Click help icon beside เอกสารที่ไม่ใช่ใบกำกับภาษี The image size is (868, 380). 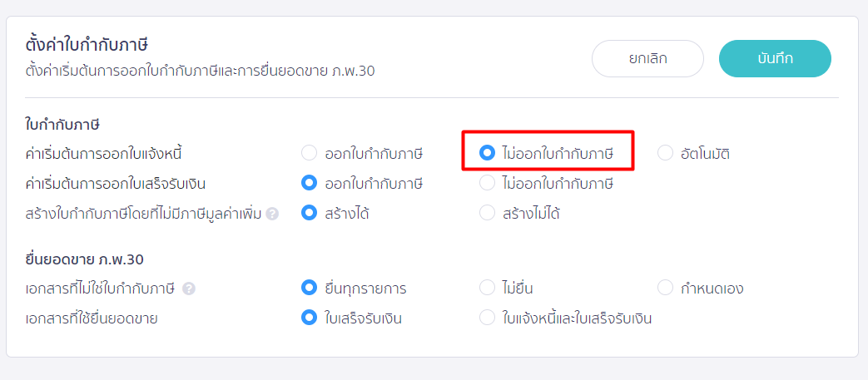pyautogui.click(x=189, y=289)
